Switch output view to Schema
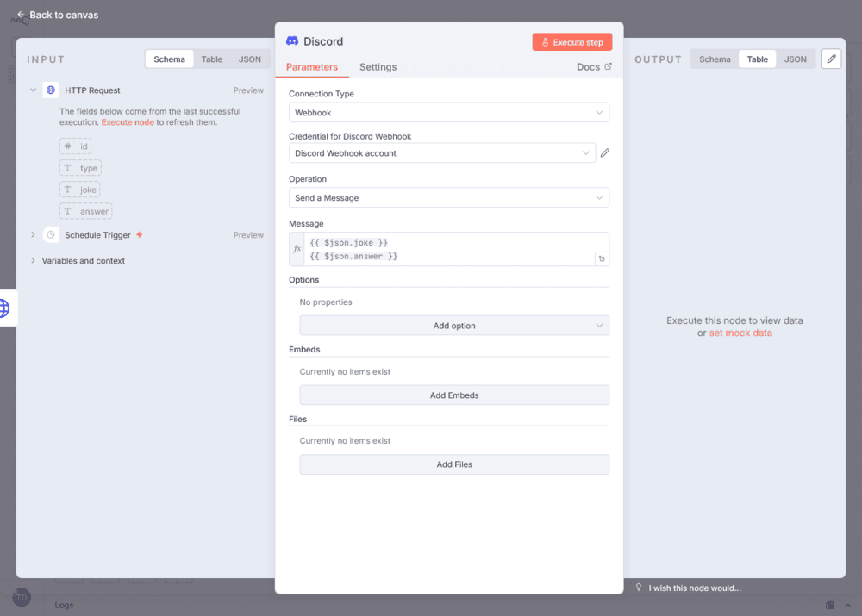Screen dimensions: 862x616 [x=715, y=59]
